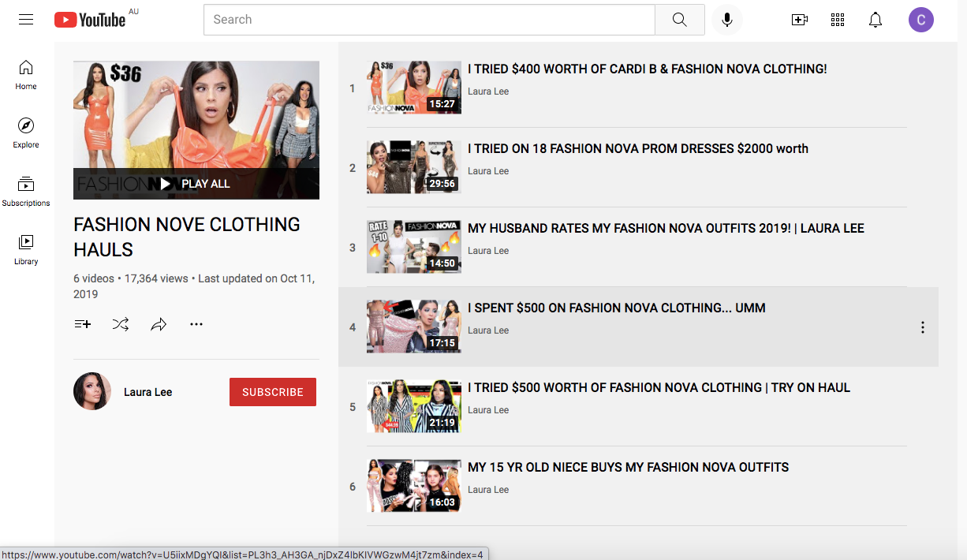Open Explore in sidebar
The image size is (967, 560).
(26, 133)
